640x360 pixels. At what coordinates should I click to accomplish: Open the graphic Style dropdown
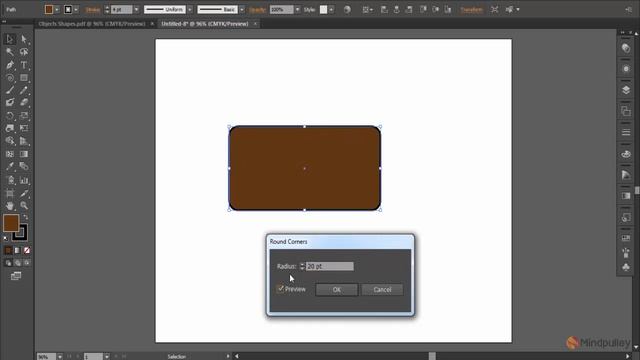(331, 9)
